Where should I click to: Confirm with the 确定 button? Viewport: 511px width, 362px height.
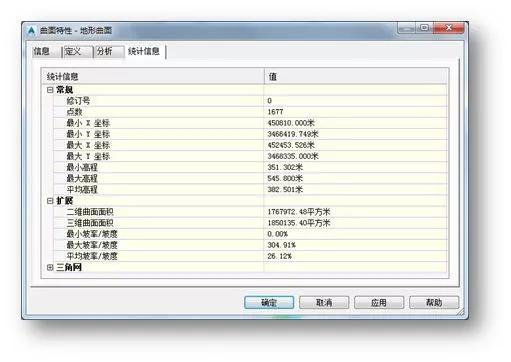269,303
